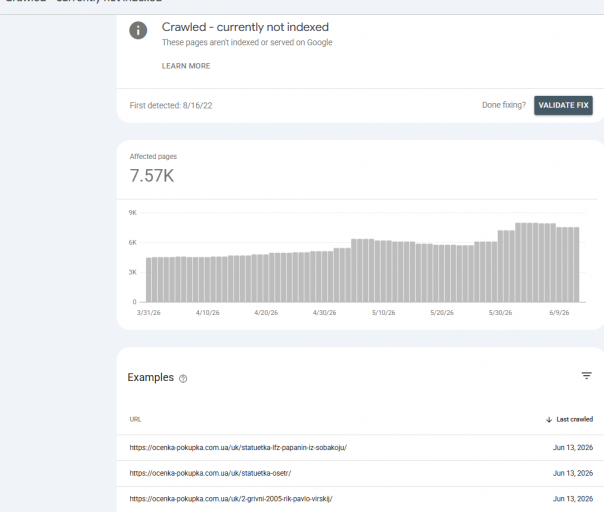Open statuetka-lfz-papanin-iz-sobakoju URL row
The height and width of the screenshot is (512, 604).
point(360,448)
